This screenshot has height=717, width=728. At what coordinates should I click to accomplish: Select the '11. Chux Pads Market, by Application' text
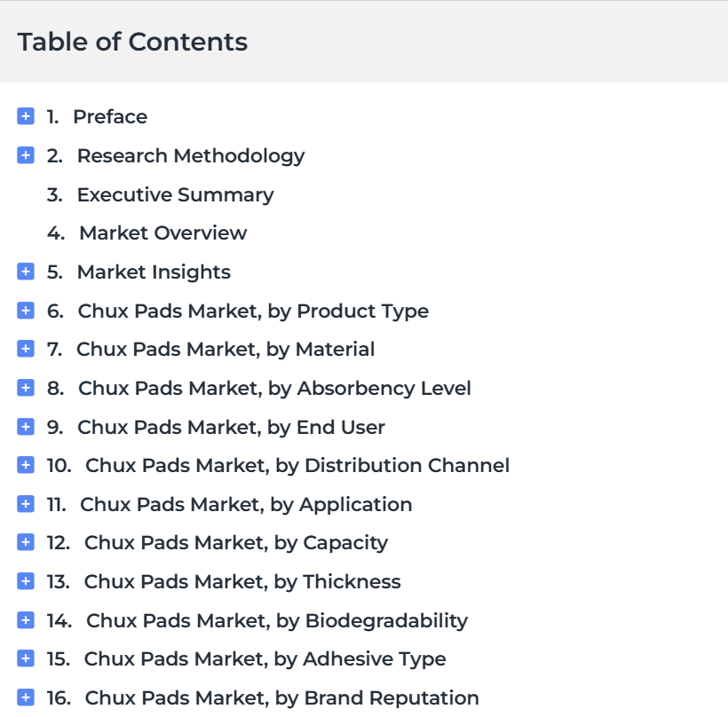(x=229, y=505)
